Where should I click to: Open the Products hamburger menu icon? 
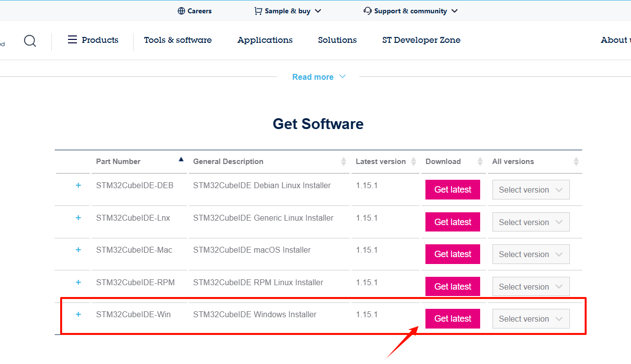coord(72,40)
